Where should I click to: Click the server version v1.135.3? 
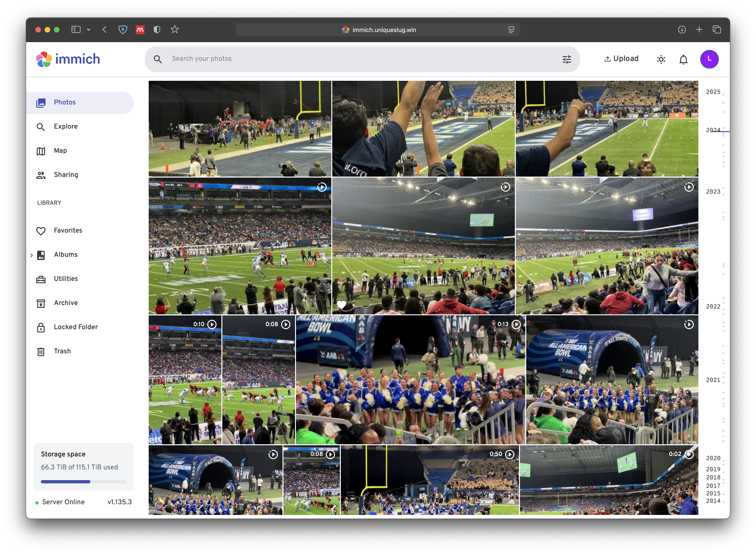pos(120,502)
